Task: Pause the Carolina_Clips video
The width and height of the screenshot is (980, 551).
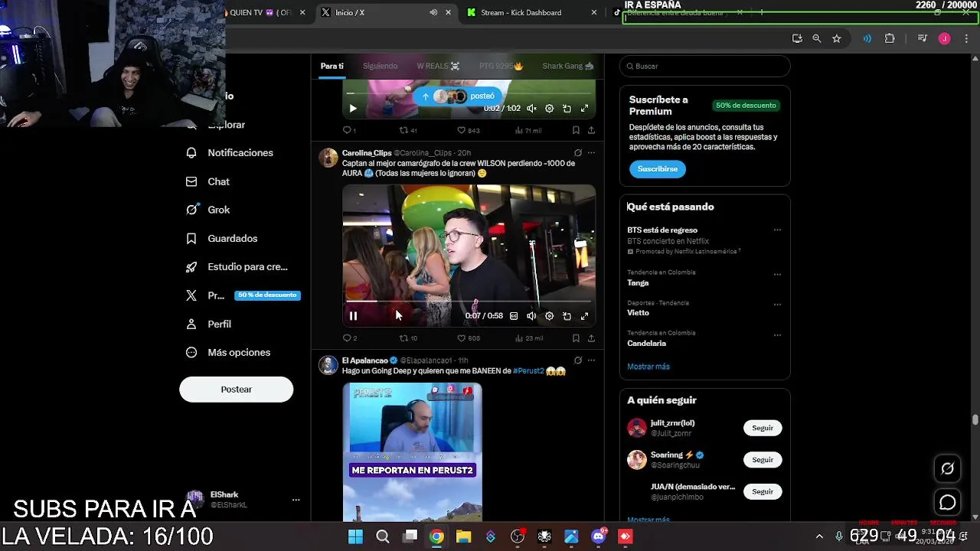Action: pyautogui.click(x=353, y=316)
